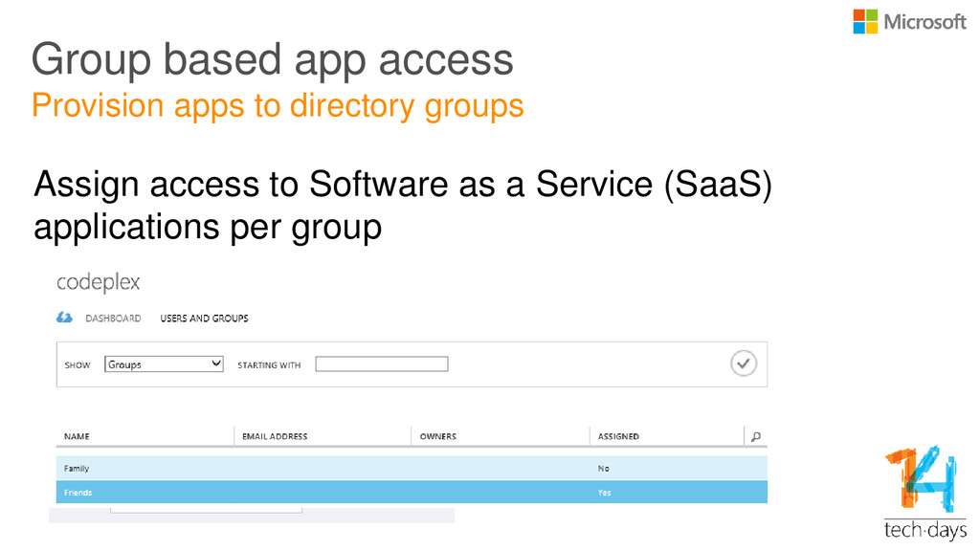This screenshot has width=980, height=551.
Task: Click the checkmark confirm filter button
Action: pyautogui.click(x=743, y=364)
